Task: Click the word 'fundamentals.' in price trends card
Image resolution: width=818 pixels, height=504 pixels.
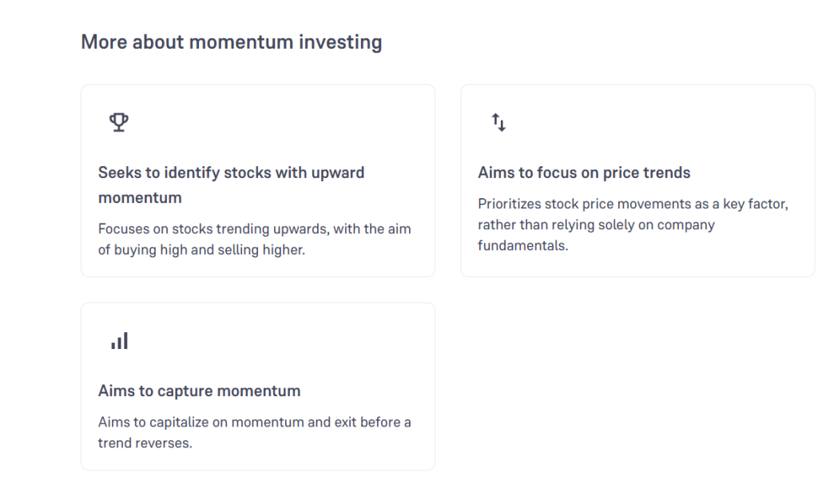Action: pos(522,246)
